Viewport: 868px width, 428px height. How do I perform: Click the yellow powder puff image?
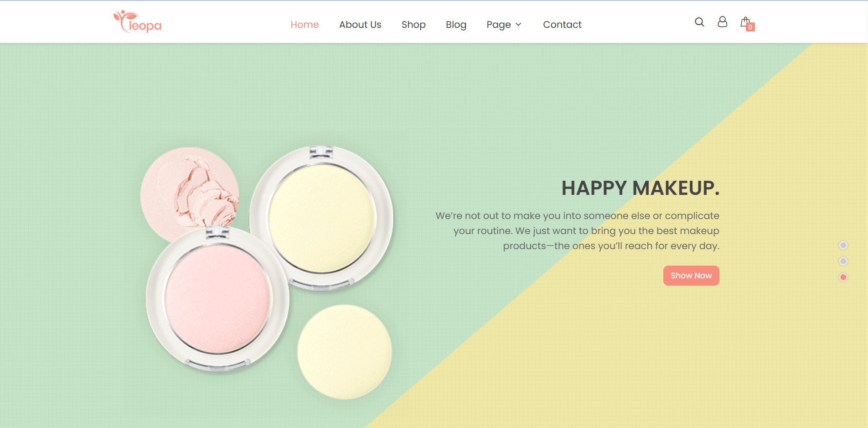pyautogui.click(x=345, y=352)
